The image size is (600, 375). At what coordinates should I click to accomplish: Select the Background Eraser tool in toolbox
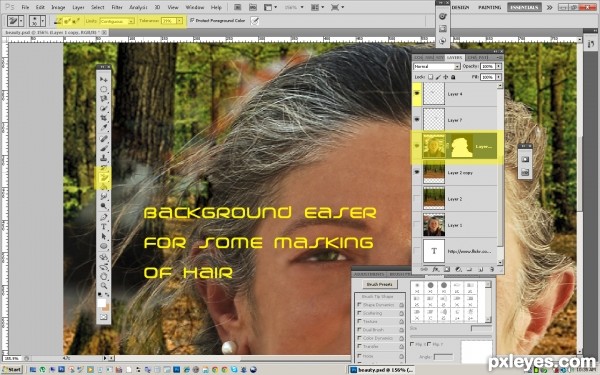point(103,177)
